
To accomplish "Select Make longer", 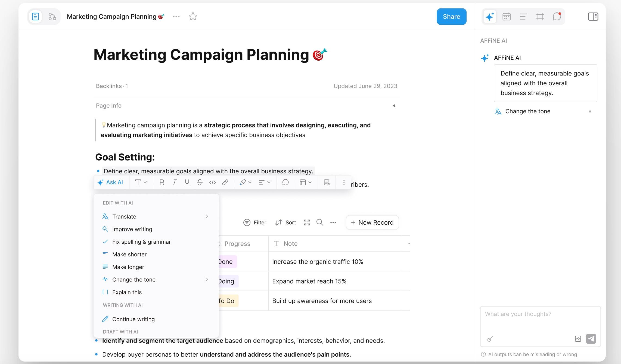I will coord(156,267).
